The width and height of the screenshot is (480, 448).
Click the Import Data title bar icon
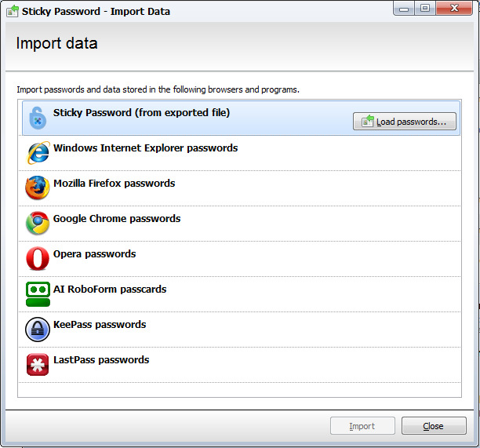click(x=13, y=11)
